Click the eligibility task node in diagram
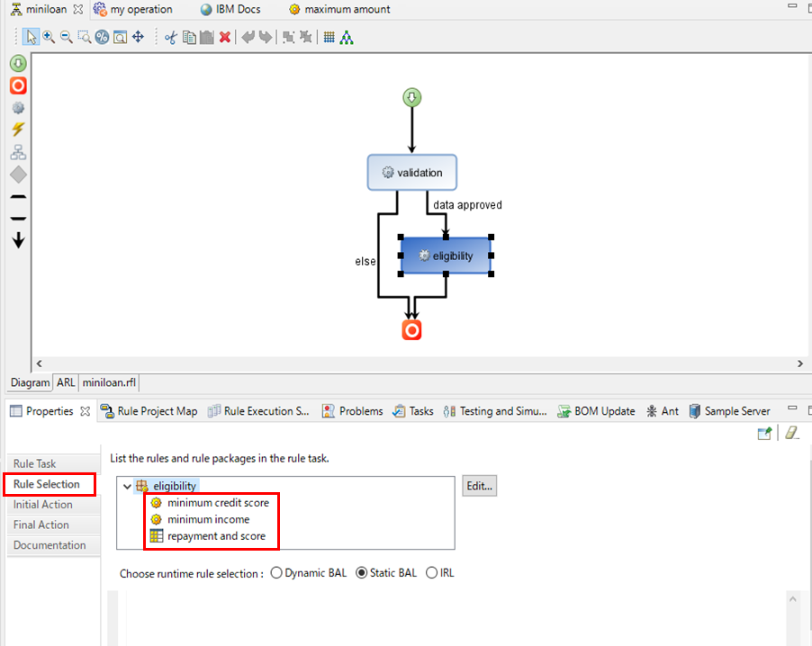Image resolution: width=812 pixels, height=646 pixels. (446, 256)
